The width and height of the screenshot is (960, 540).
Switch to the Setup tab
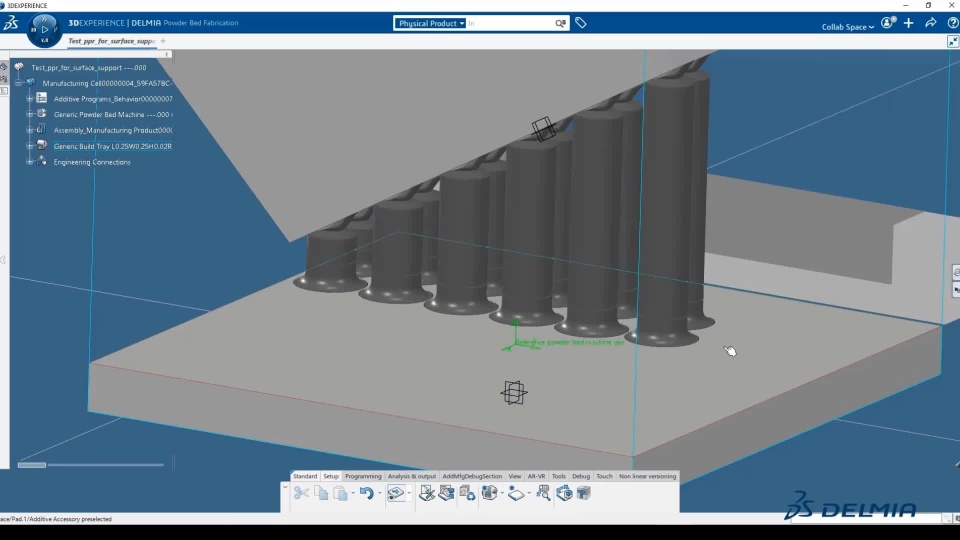coord(331,476)
